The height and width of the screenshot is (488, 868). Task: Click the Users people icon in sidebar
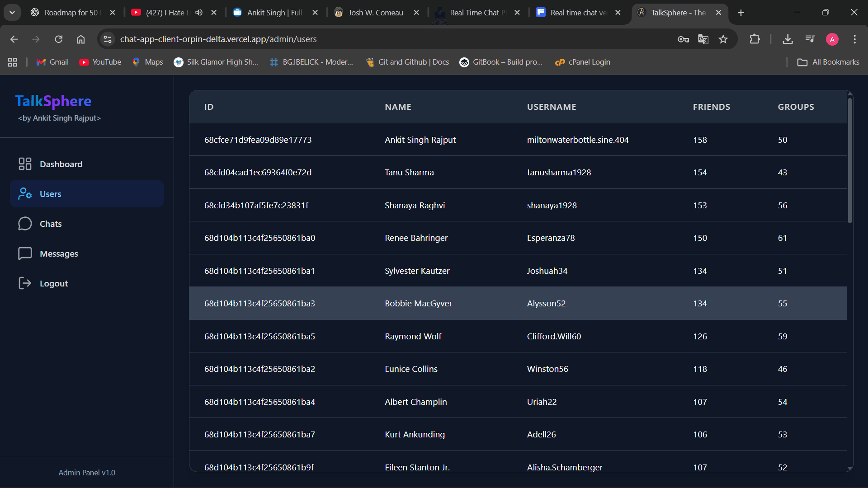[25, 194]
